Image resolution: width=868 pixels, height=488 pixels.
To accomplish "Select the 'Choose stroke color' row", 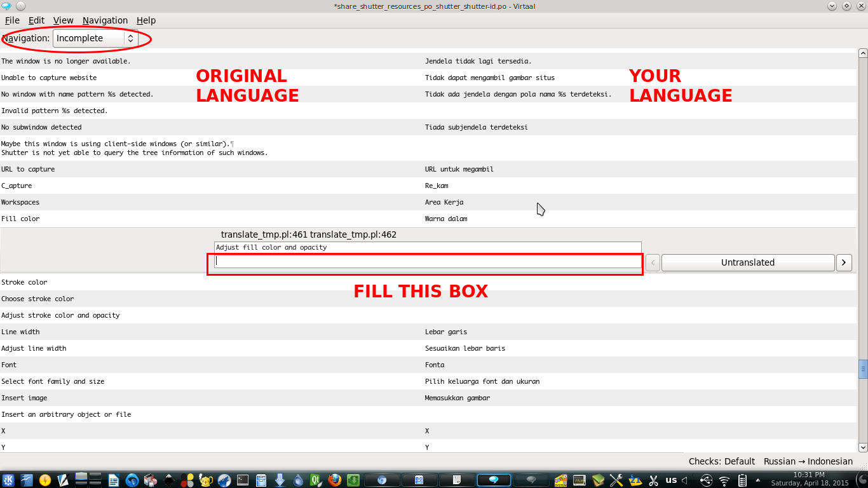I will coord(428,299).
